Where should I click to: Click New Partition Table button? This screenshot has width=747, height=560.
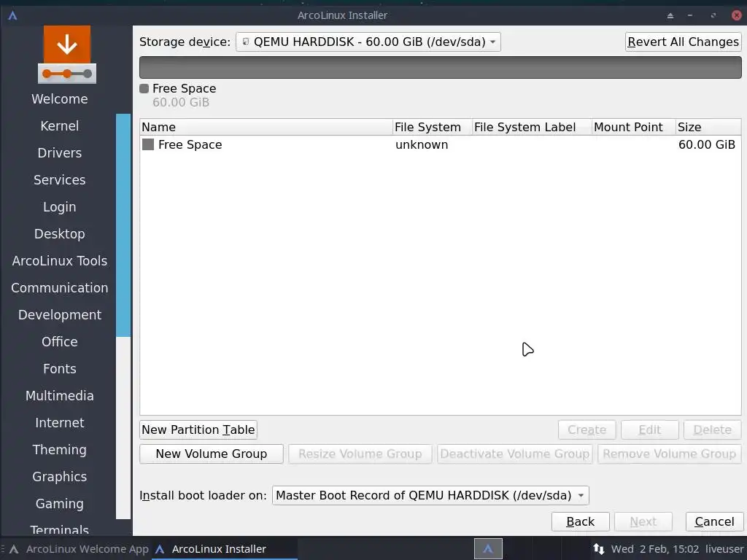(198, 429)
